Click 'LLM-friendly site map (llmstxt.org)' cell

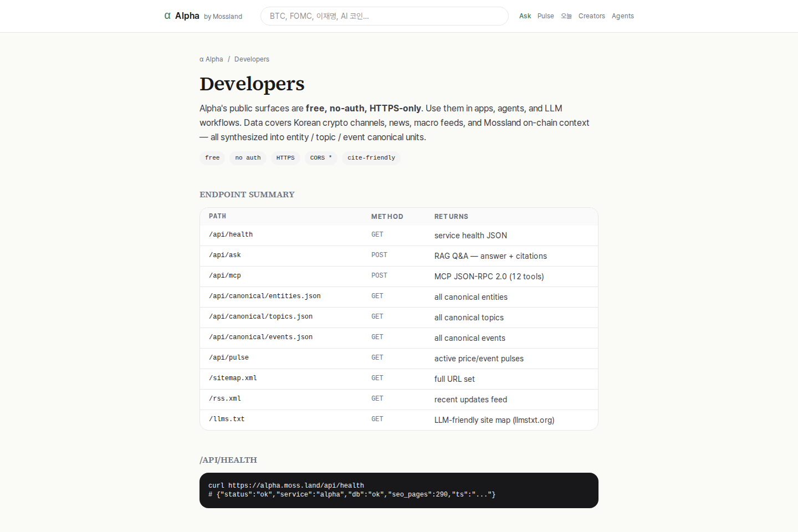(x=494, y=420)
